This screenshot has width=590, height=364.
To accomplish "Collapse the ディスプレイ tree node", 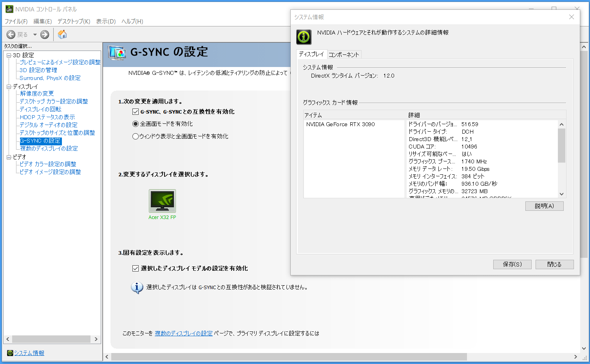I will click(x=9, y=87).
